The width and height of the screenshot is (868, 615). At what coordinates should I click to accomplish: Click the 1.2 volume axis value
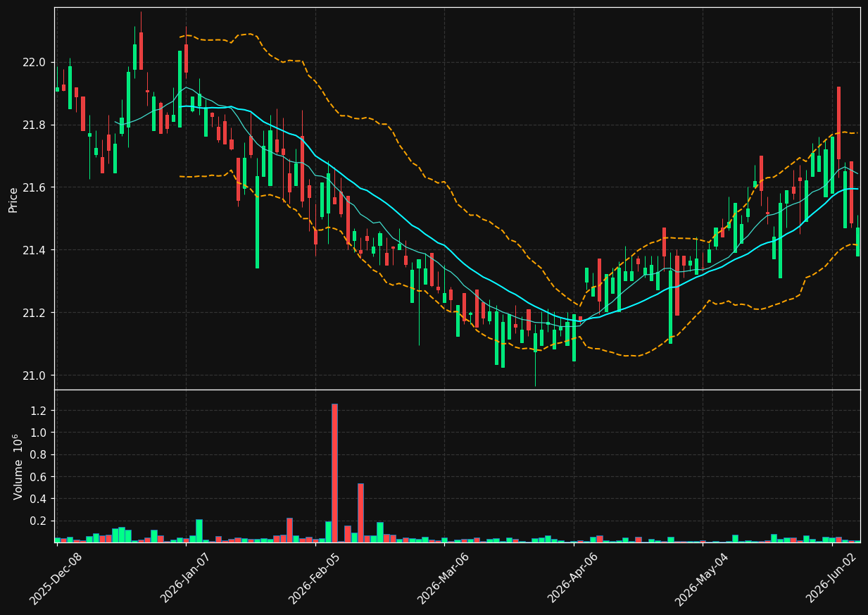click(x=38, y=411)
